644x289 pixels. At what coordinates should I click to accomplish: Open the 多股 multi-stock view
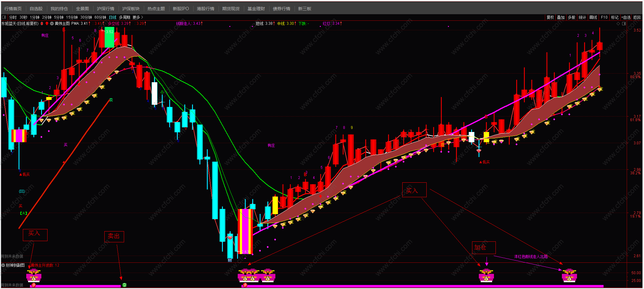[572, 17]
